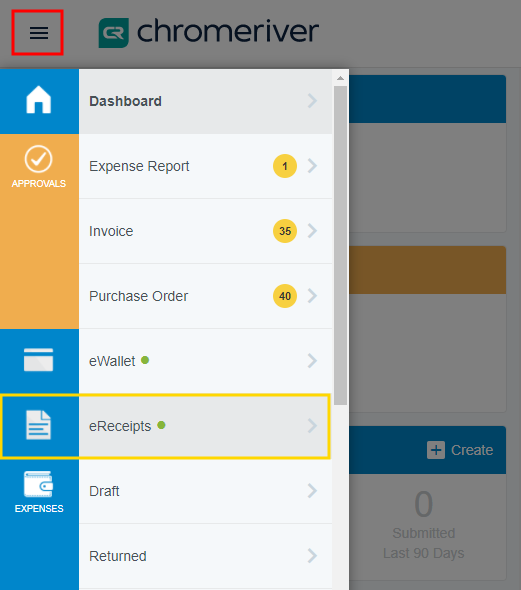Viewport: 521px width, 590px height.
Task: Open the Invoice approvals menu item
Action: 205,231
